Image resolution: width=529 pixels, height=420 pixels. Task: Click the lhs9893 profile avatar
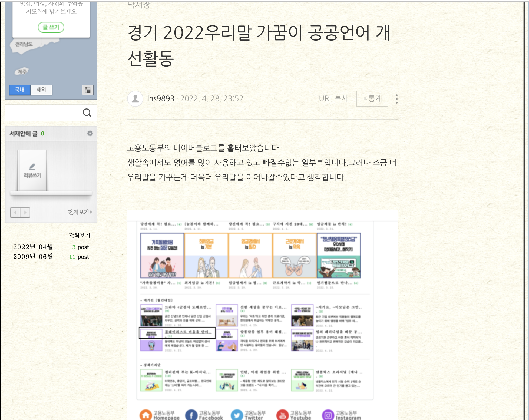(x=135, y=99)
